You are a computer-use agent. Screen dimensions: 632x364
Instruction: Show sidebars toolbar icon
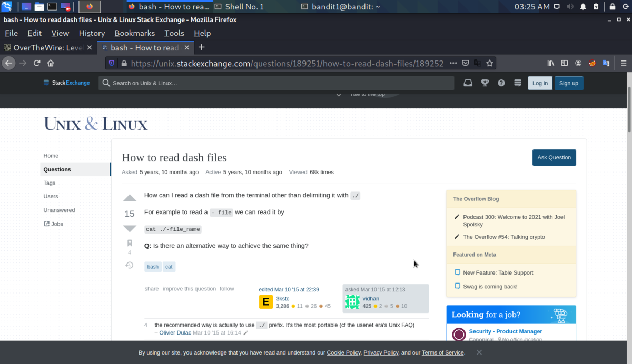click(x=564, y=63)
